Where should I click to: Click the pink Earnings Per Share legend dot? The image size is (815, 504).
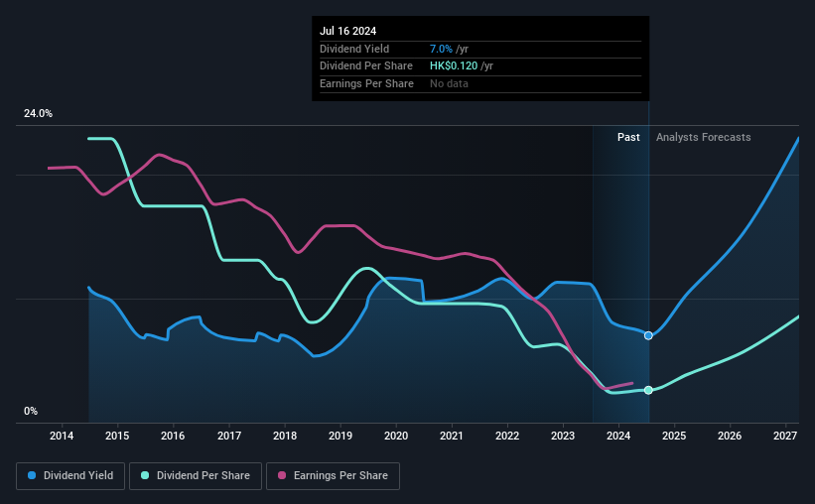point(282,475)
